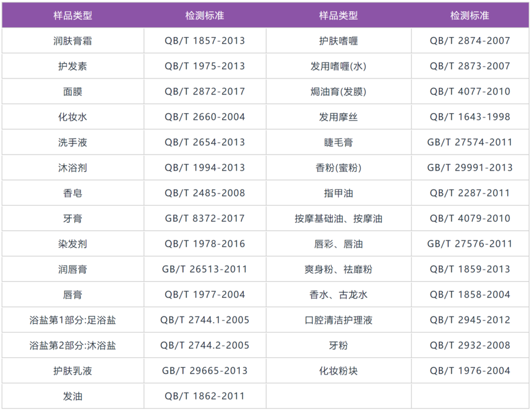Image resolution: width=532 pixels, height=413 pixels.
Task: Click the standard QB/T 2872-2017
Action: [x=205, y=92]
